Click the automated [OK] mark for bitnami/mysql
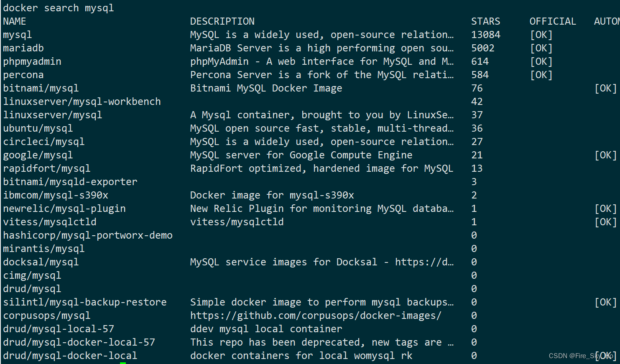The height and width of the screenshot is (364, 620). pos(606,88)
